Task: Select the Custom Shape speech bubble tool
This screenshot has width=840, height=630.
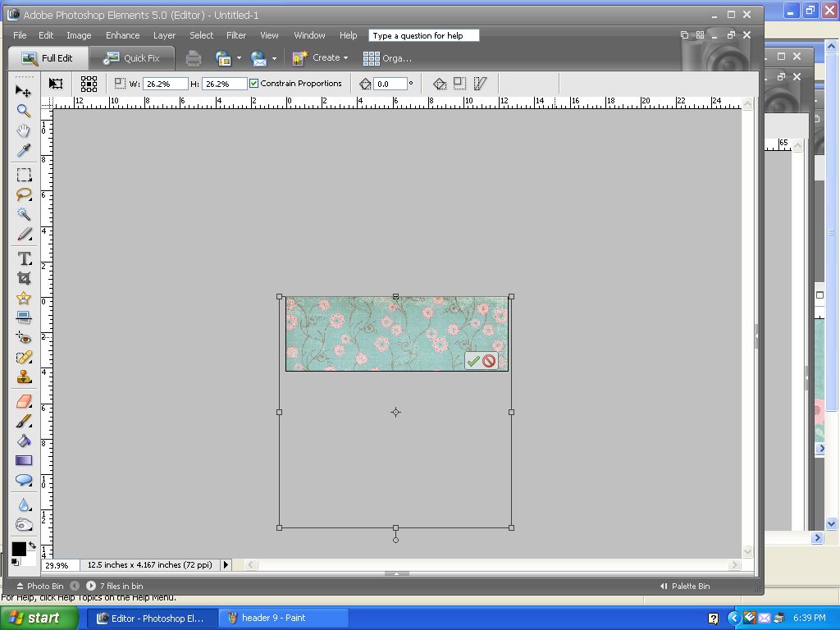Action: coord(24,480)
